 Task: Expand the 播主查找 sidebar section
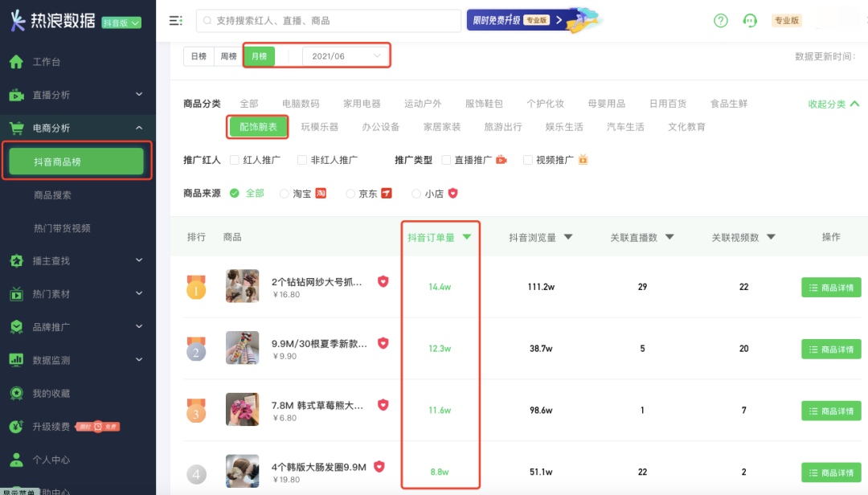(139, 260)
